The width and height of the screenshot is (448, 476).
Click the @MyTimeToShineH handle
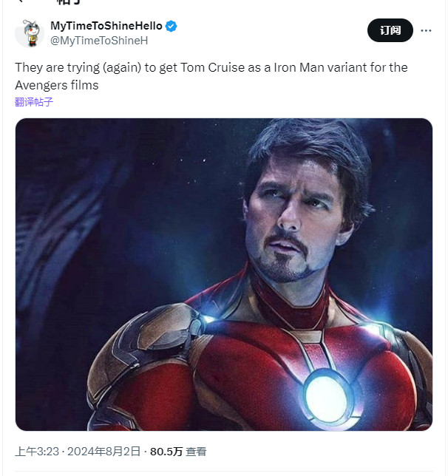[x=99, y=40]
